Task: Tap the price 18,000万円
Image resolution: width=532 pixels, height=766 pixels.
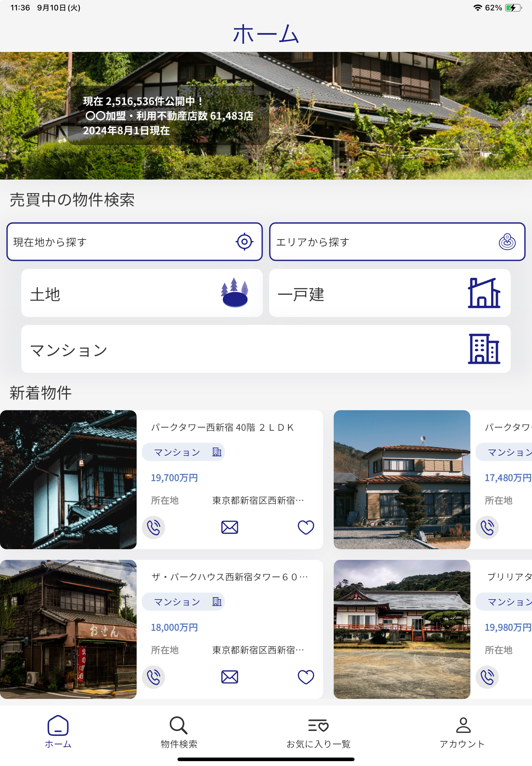Action: [x=174, y=628]
